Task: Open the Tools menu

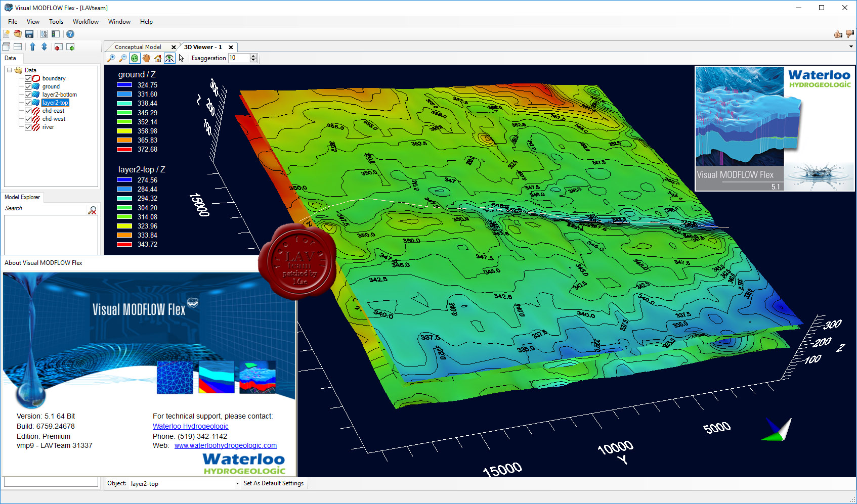Action: coord(56,22)
